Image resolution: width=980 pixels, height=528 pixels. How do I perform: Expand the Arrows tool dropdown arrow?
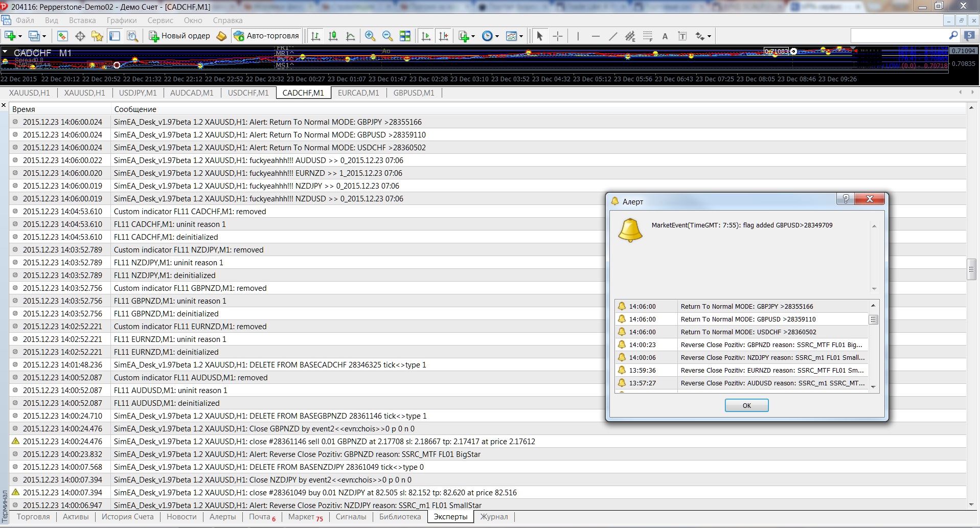[709, 36]
